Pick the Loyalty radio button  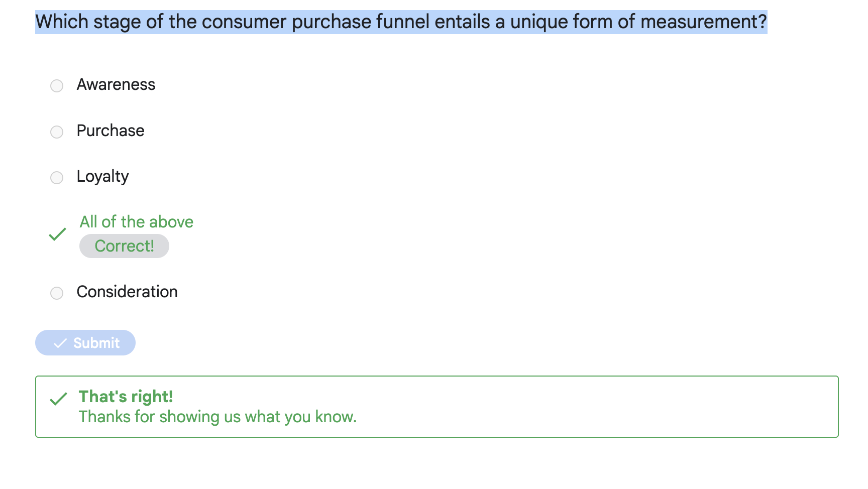coord(57,178)
